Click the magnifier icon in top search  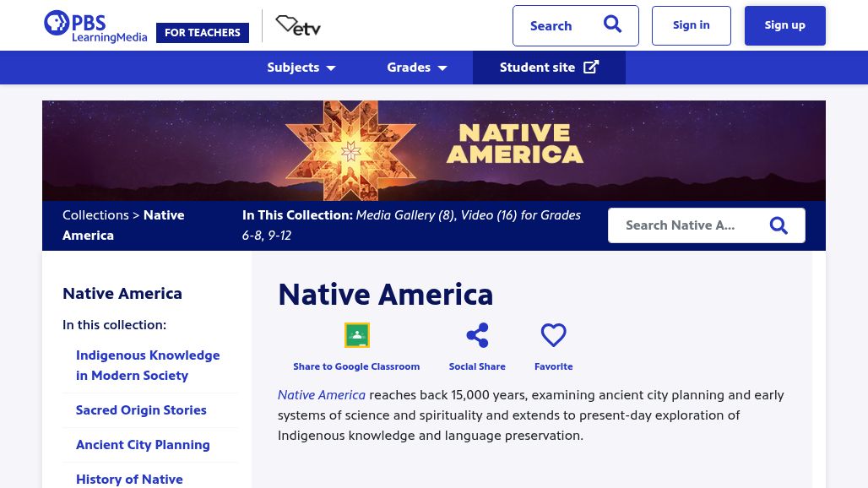click(612, 25)
